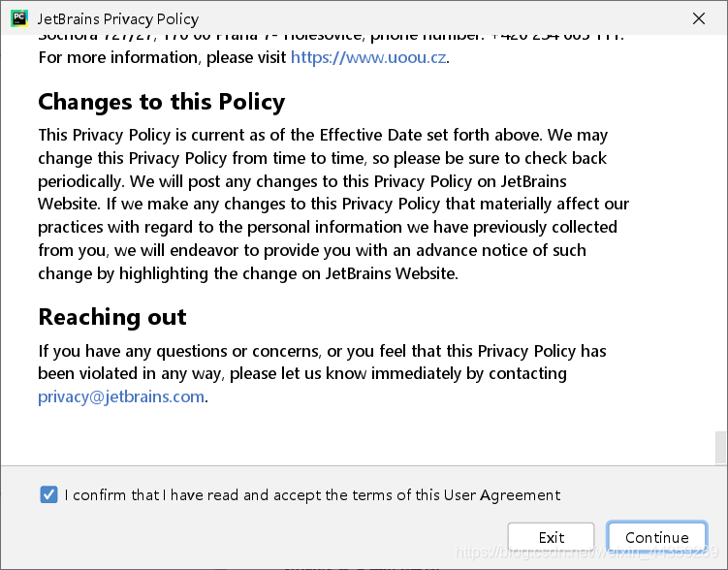The height and width of the screenshot is (570, 728).
Task: Click the JetBrains Privacy Policy window title
Action: (118, 19)
